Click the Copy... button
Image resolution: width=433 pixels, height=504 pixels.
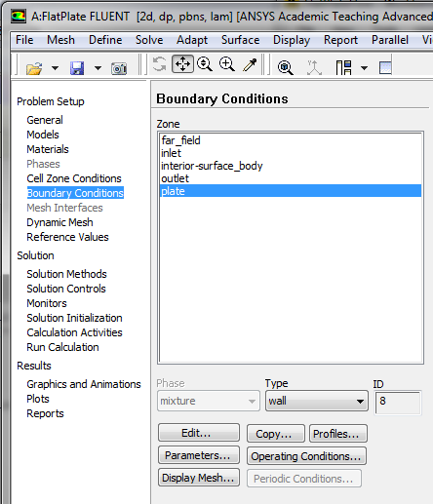(276, 434)
